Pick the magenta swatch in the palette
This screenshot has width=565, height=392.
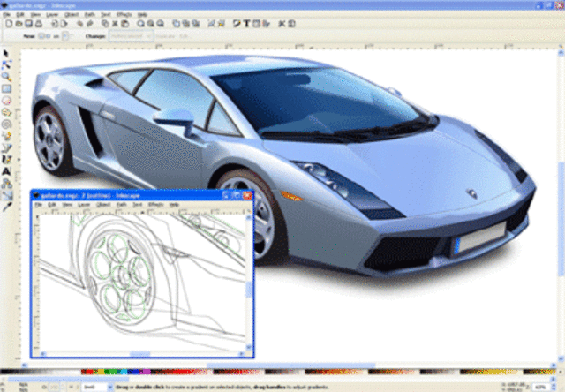click(147, 372)
